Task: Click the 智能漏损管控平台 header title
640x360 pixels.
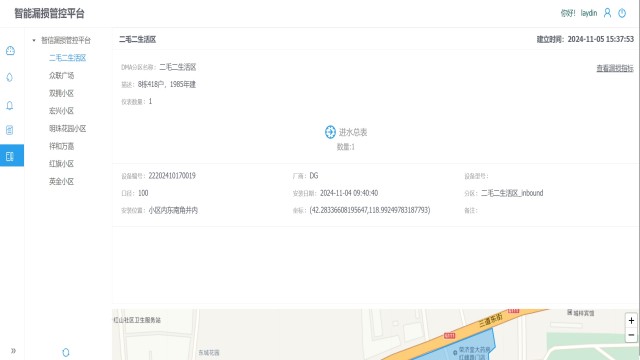Action: (49, 13)
